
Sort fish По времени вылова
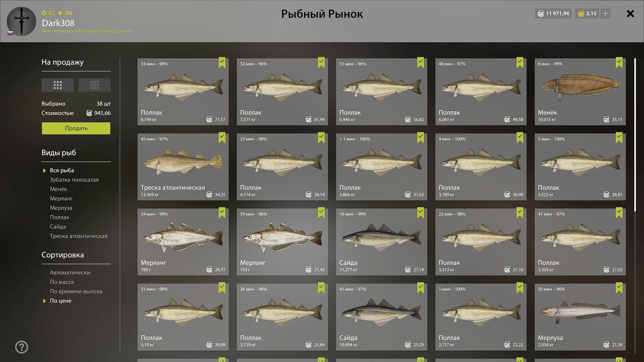pyautogui.click(x=76, y=291)
